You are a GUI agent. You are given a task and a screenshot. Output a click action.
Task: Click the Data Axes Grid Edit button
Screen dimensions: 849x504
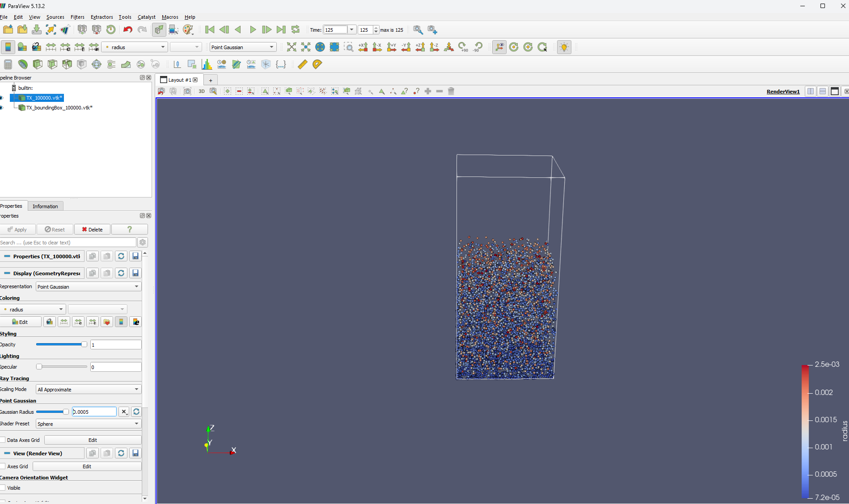[93, 440]
